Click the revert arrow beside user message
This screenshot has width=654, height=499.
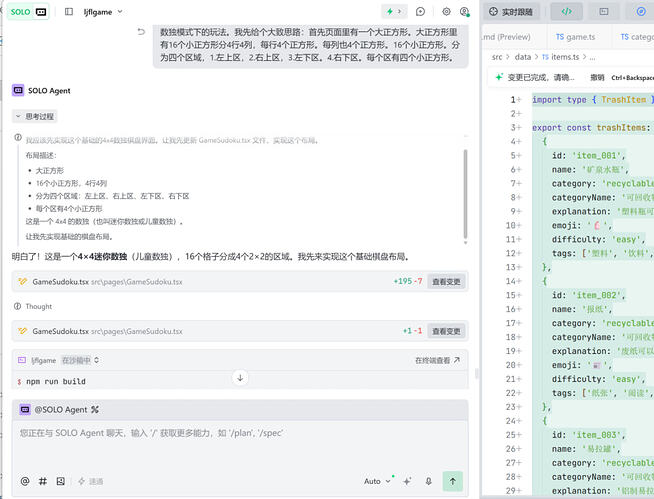(x=141, y=31)
